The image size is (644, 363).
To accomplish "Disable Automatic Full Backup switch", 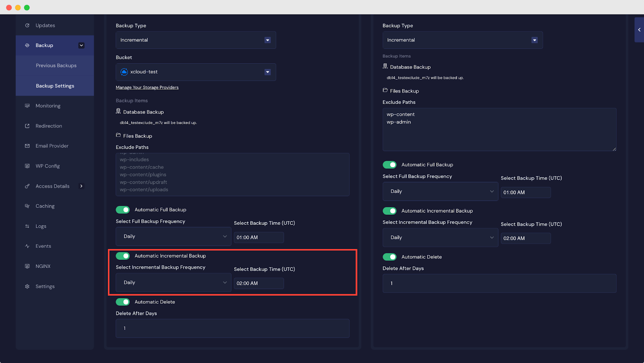I will (123, 210).
